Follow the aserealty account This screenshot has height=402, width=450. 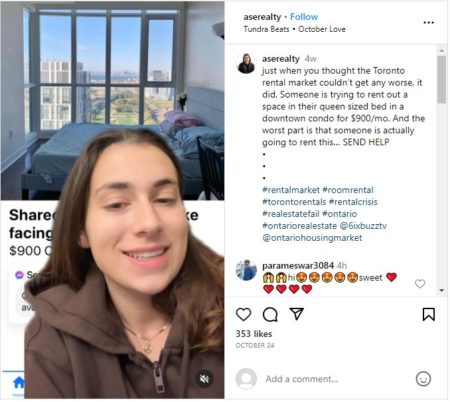(x=304, y=17)
